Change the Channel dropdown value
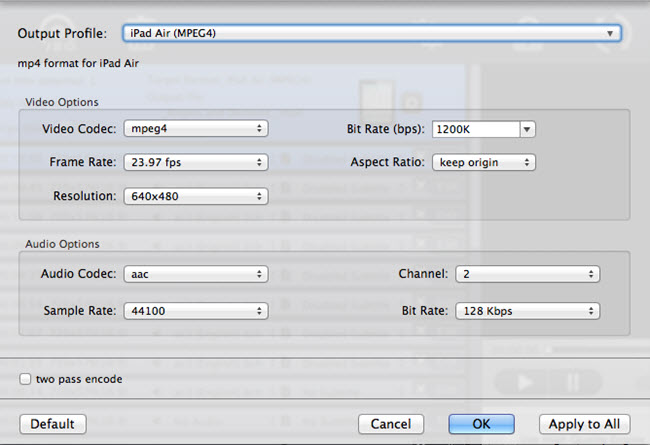650x445 pixels. pyautogui.click(x=528, y=274)
